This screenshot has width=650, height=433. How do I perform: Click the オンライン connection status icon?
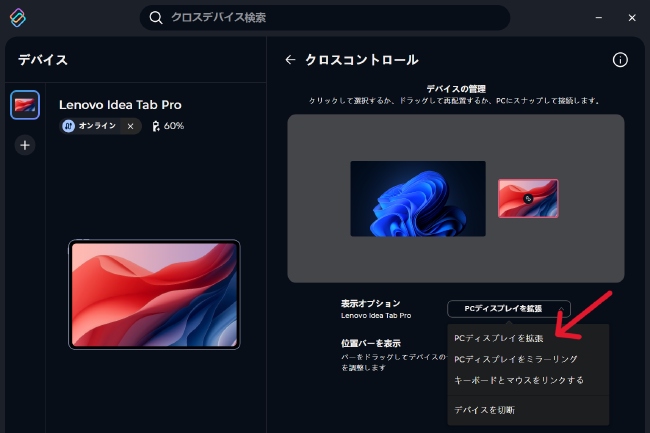(x=68, y=126)
